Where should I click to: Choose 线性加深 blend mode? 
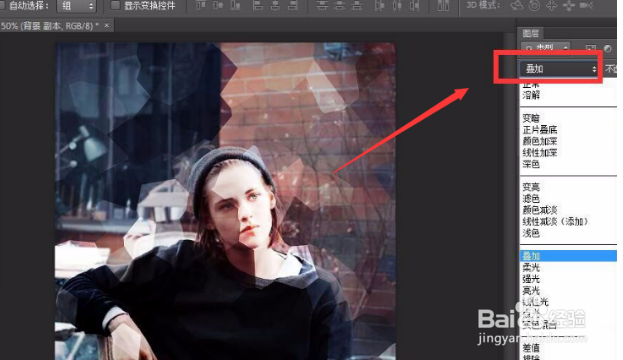pyautogui.click(x=540, y=153)
